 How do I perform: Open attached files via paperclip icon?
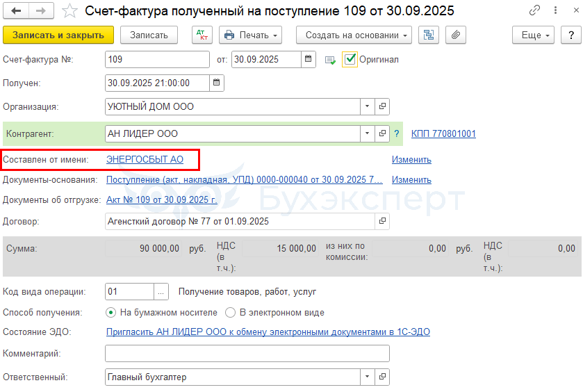point(455,35)
